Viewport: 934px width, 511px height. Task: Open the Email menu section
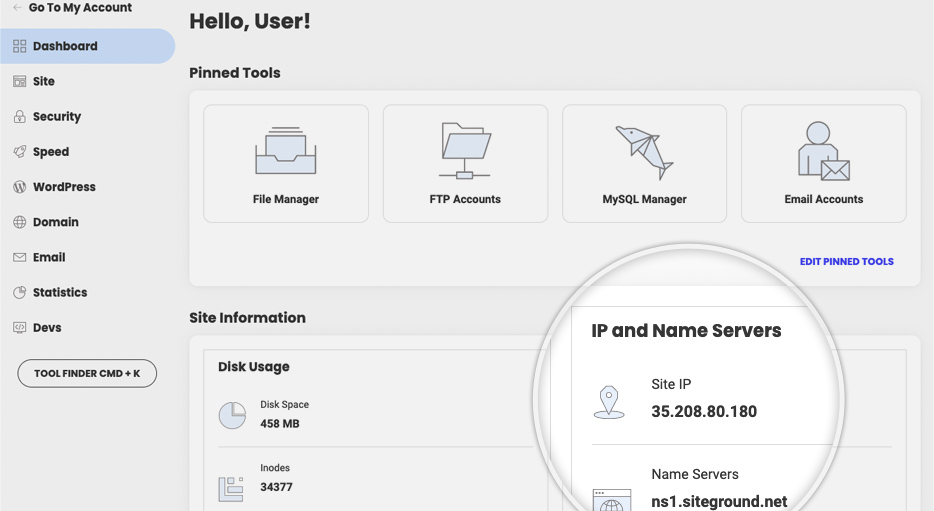point(49,257)
